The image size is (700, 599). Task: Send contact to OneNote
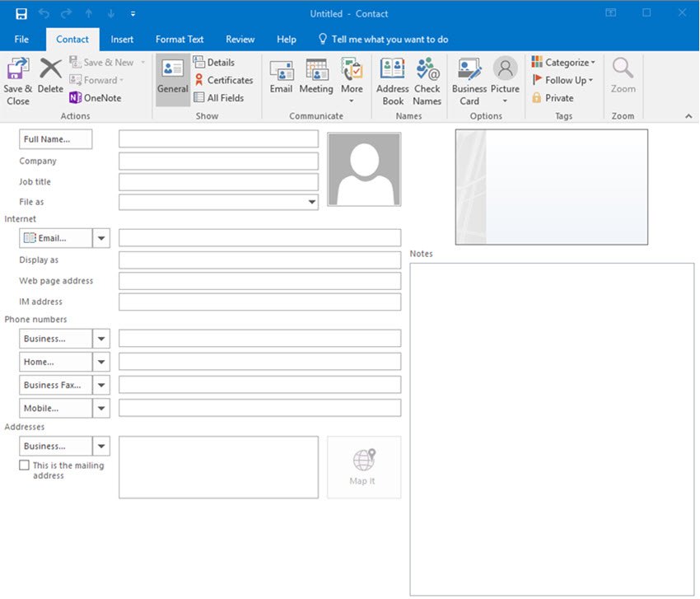(96, 98)
